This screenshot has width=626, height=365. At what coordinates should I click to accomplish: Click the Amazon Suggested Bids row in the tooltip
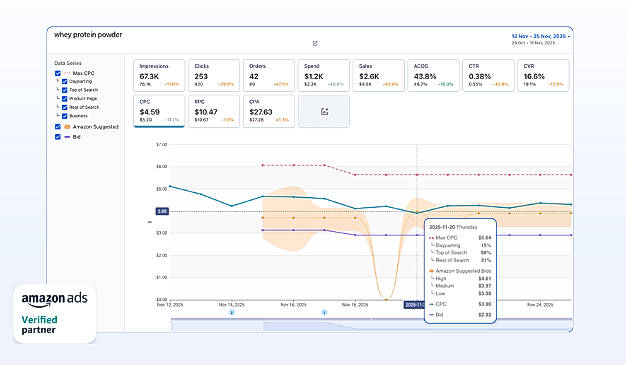tap(460, 271)
